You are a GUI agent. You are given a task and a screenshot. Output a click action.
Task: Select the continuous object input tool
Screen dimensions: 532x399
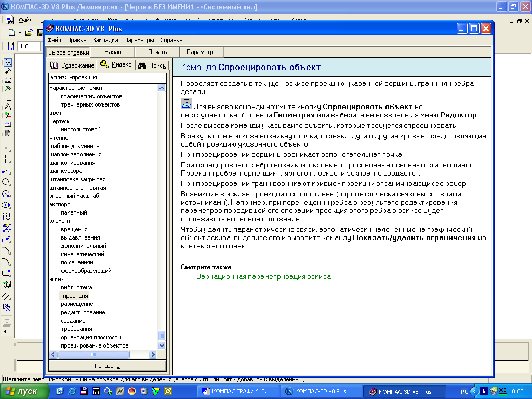[x=6, y=216]
